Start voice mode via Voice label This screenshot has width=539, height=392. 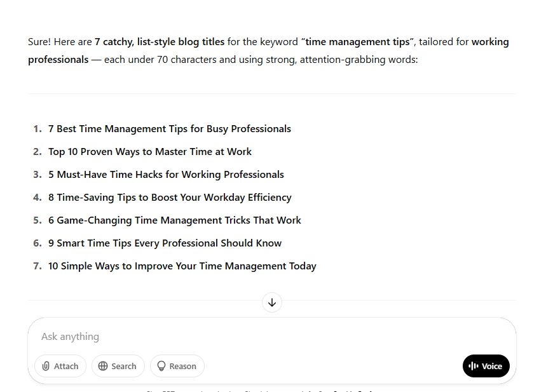pyautogui.click(x=492, y=366)
